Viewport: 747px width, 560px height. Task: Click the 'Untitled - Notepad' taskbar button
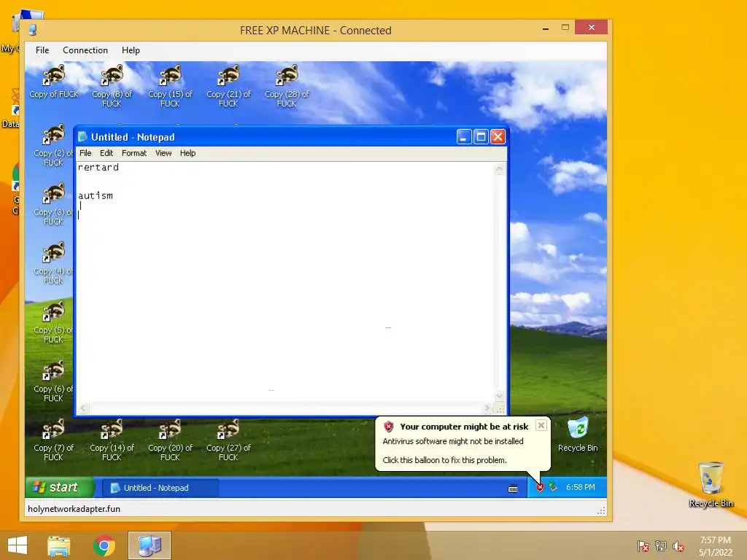click(x=160, y=488)
